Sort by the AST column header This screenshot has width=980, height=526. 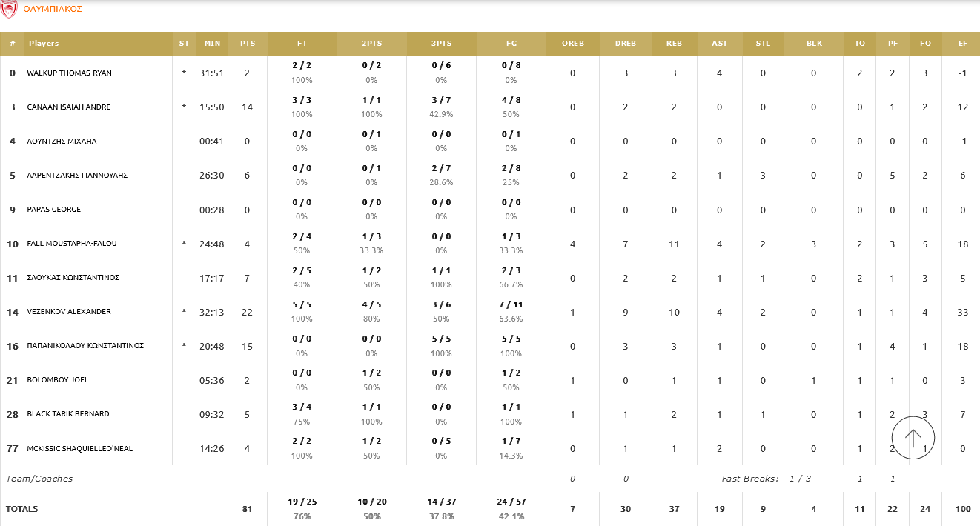coord(719,44)
